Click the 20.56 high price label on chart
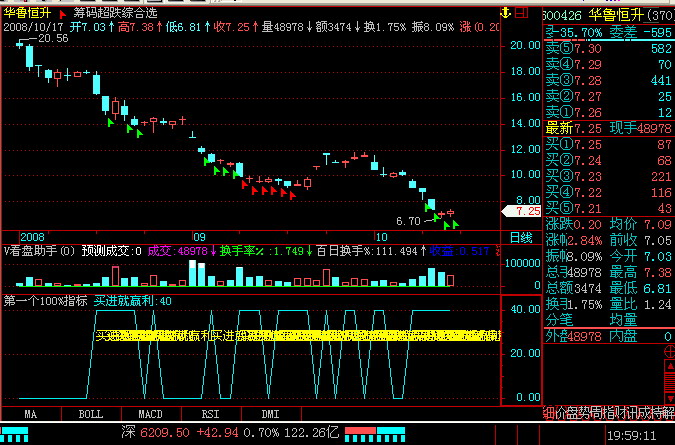The width and height of the screenshot is (675, 445). (53, 38)
